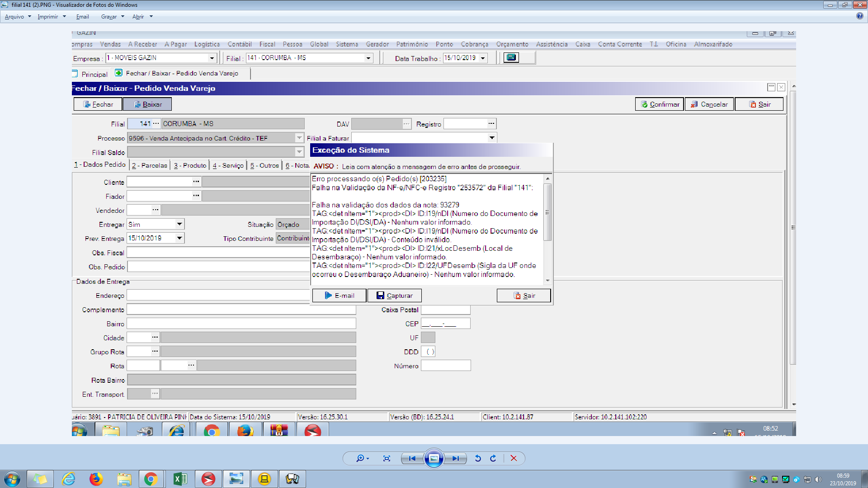The image size is (868, 488).
Task: Click Sair in the exception dialog
Action: click(x=524, y=296)
